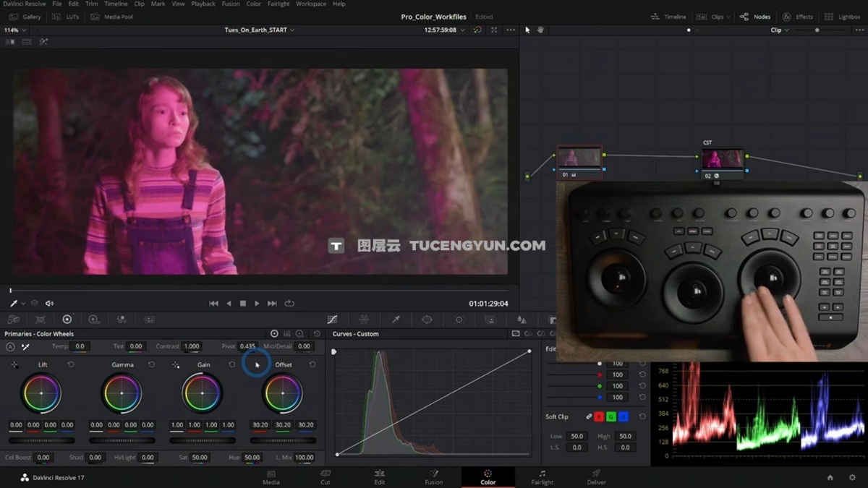Toggle loop playback
868x488 pixels.
[289, 304]
